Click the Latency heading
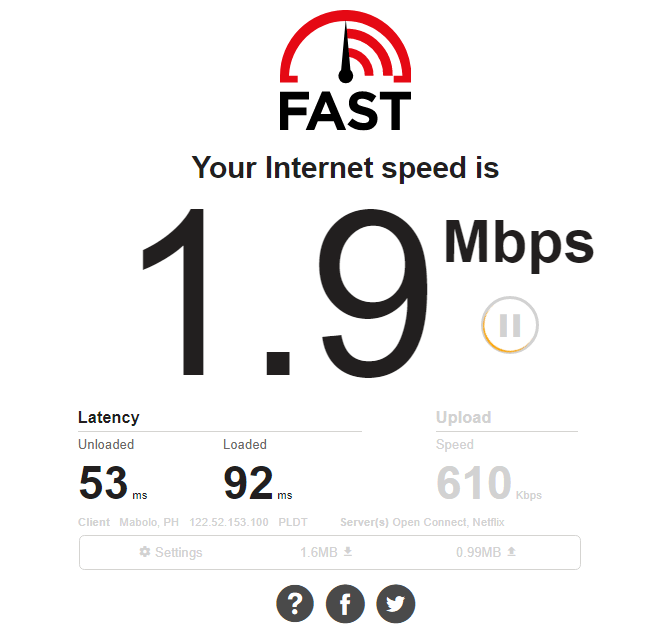 click(108, 417)
